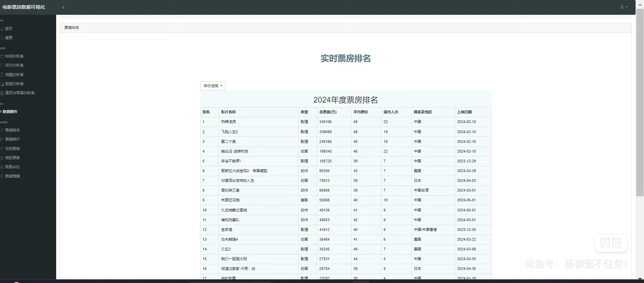The image size is (644, 283).
Task: Click the movie name 末路狂花钱
Action: pyautogui.click(x=230, y=200)
